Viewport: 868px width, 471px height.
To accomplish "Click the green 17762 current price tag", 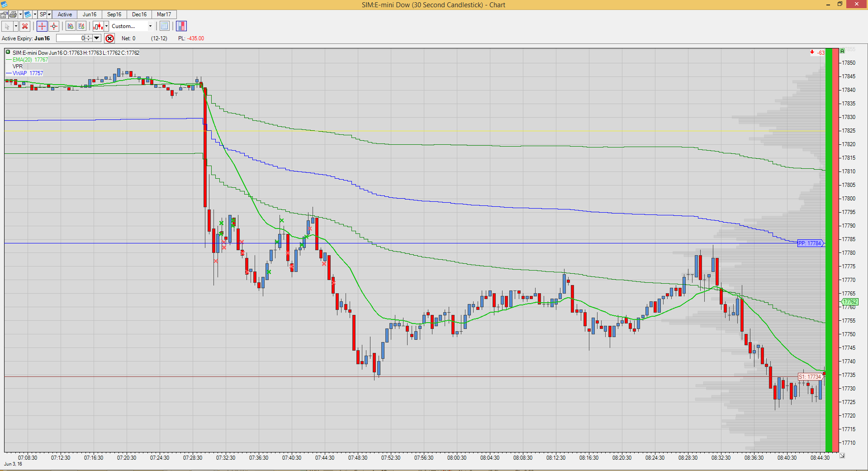I will [850, 302].
